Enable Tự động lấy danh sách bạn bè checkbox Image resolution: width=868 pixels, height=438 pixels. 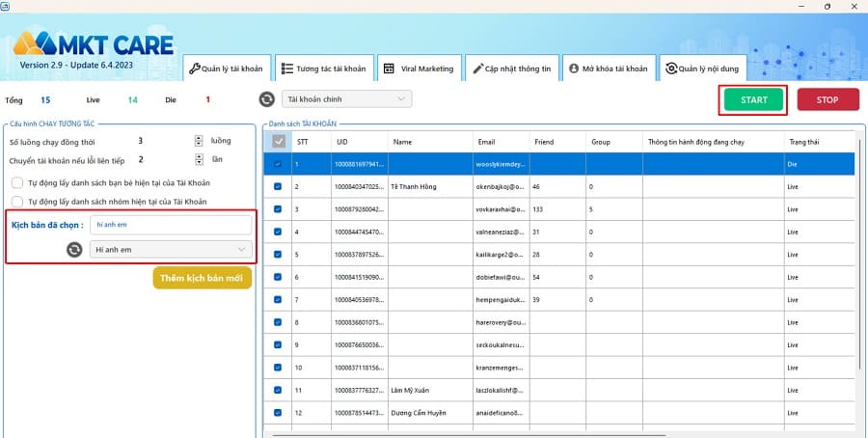pyautogui.click(x=17, y=183)
